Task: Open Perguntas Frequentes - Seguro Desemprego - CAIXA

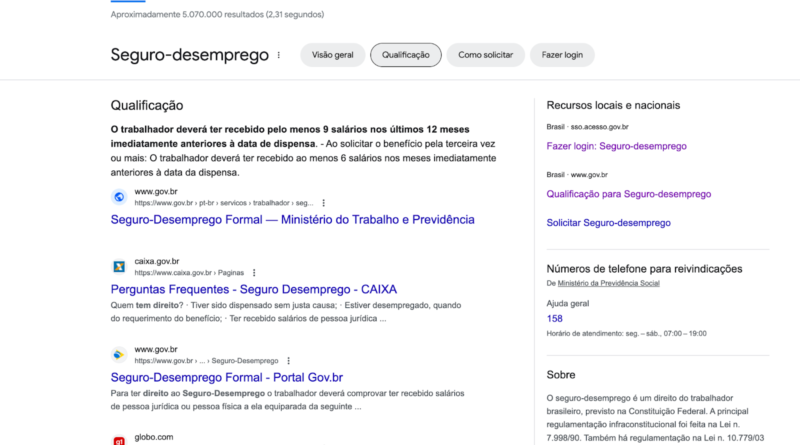Action: click(x=254, y=289)
